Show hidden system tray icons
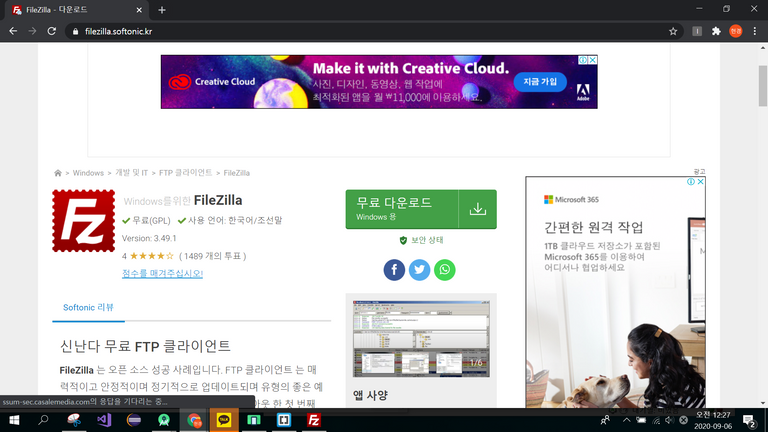The image size is (768, 432). tap(626, 420)
